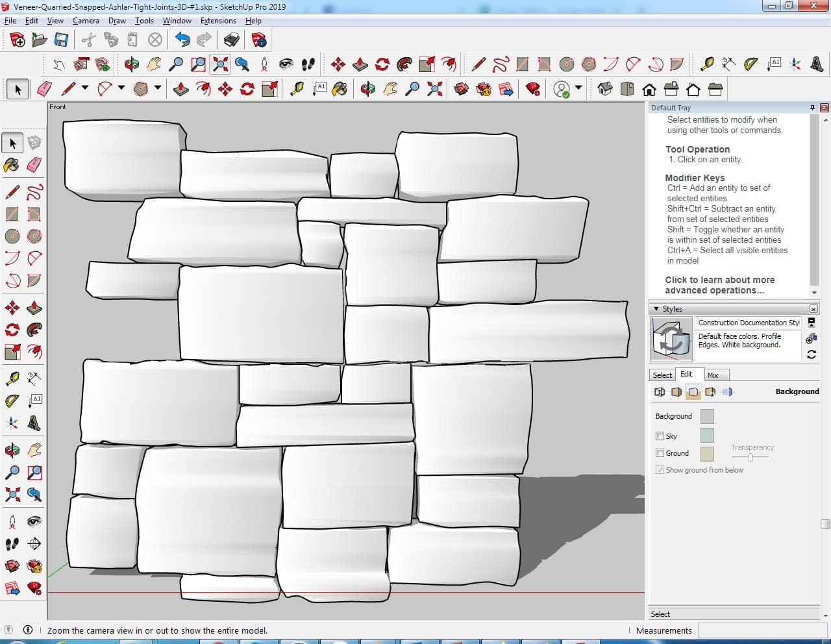Screen dimensions: 831x644
Task: Choose the Iso house view icon
Action: (x=605, y=89)
